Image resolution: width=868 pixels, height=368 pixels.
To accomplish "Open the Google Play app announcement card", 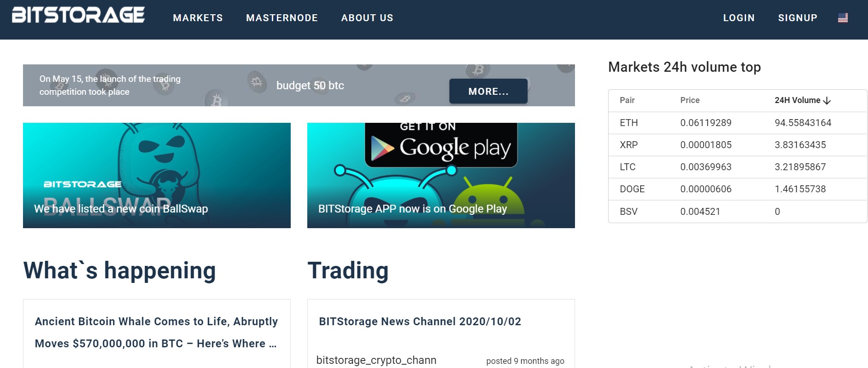I will [x=441, y=175].
